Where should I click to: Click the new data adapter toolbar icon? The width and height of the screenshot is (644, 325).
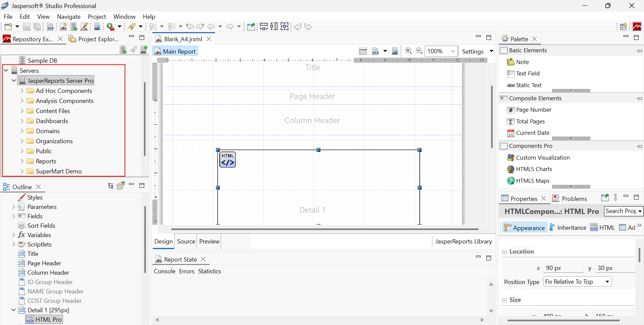click(74, 26)
